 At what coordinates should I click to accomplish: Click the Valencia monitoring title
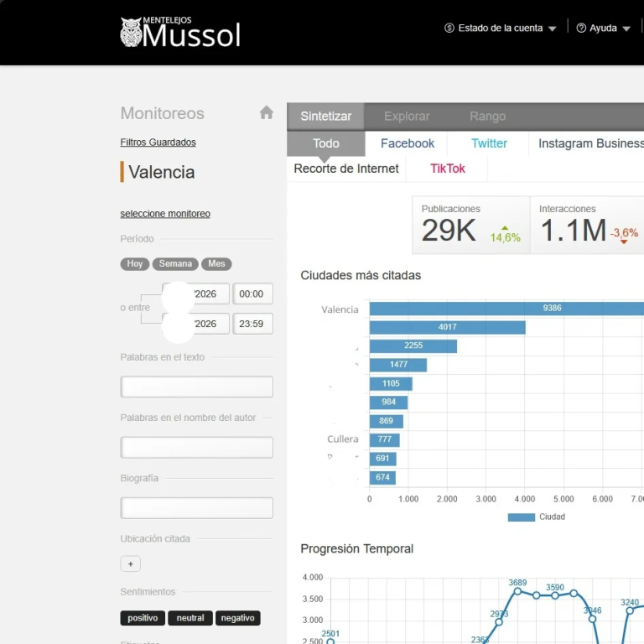click(161, 172)
